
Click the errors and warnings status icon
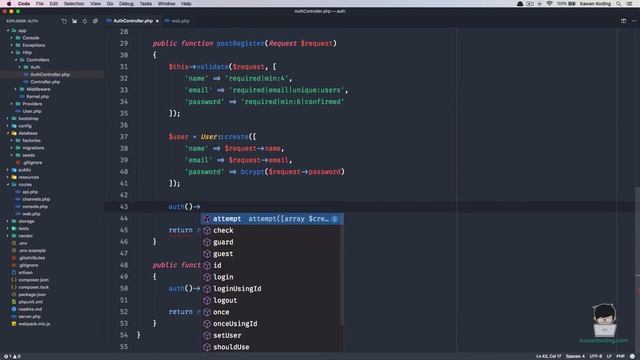[12, 356]
